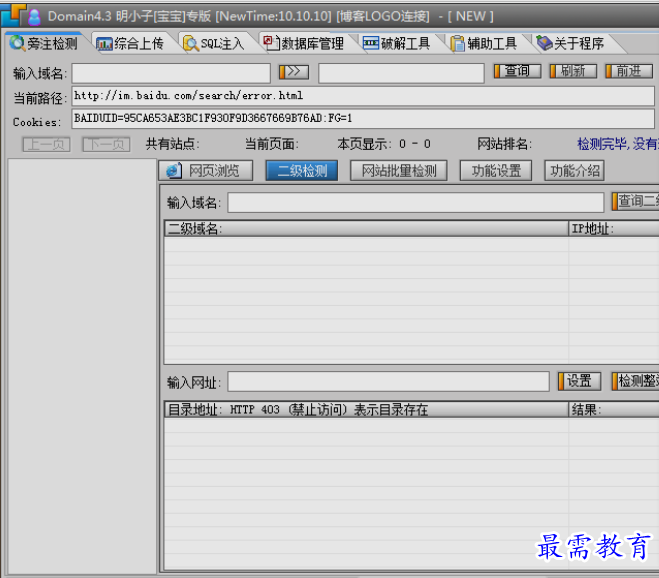Click the >> resolve arrow button

(294, 71)
